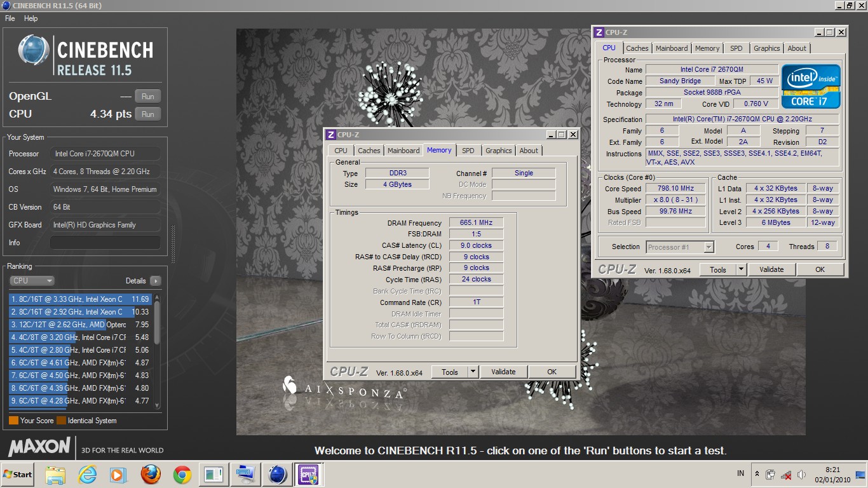Click the IN language indicator
The width and height of the screenshot is (868, 488).
740,473
